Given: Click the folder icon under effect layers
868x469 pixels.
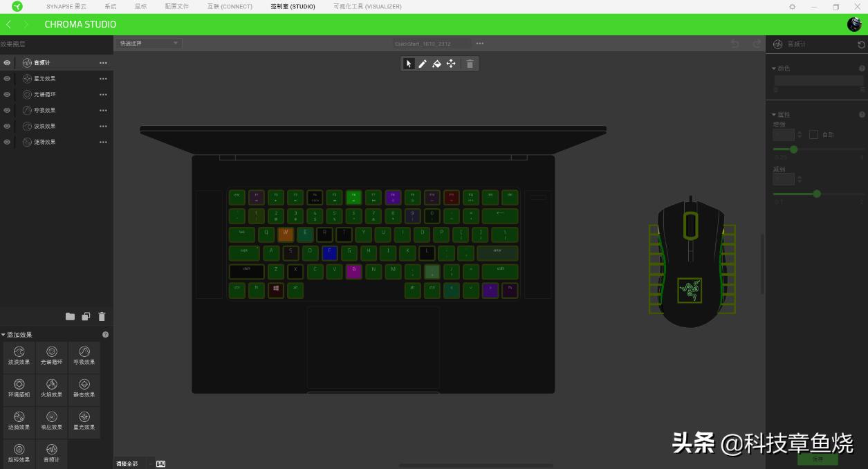Looking at the screenshot, I should point(70,317).
